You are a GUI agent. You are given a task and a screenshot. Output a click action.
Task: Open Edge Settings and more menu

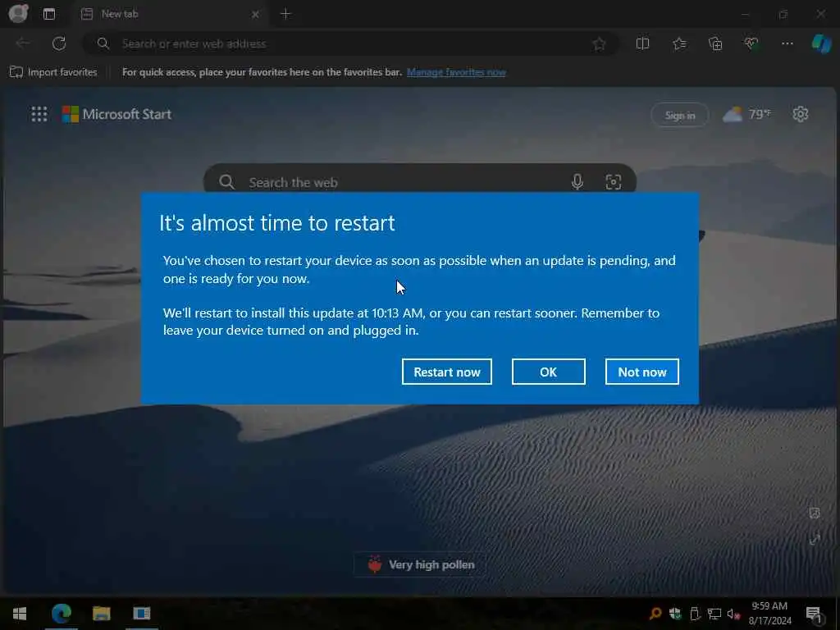pyautogui.click(x=787, y=44)
